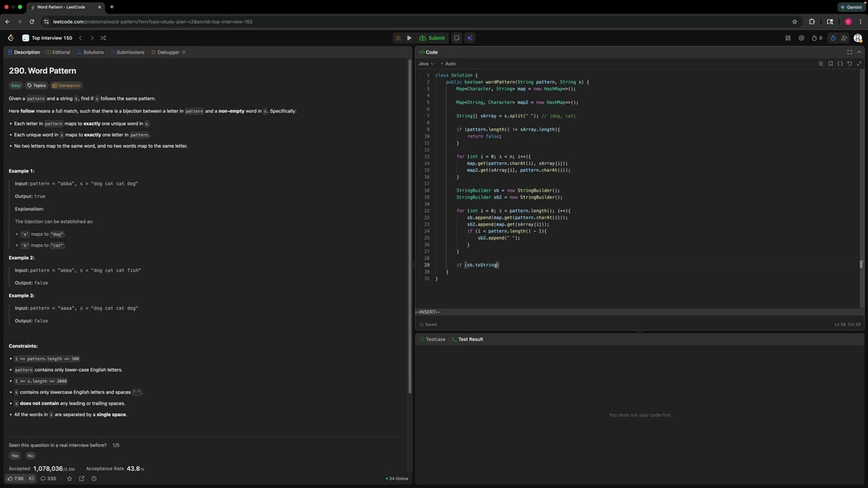Share the problem via share icon
Image resolution: width=868 pixels, height=488 pixels.
81,479
